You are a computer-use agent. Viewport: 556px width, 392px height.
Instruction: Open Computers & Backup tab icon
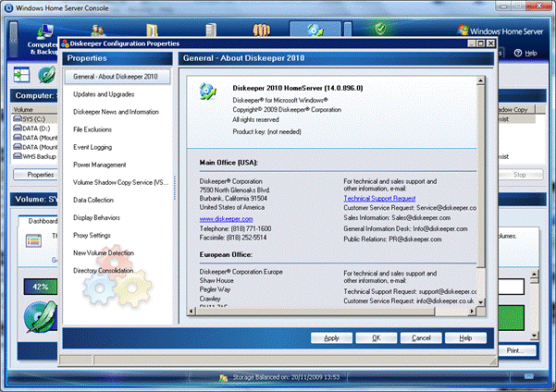pos(45,31)
